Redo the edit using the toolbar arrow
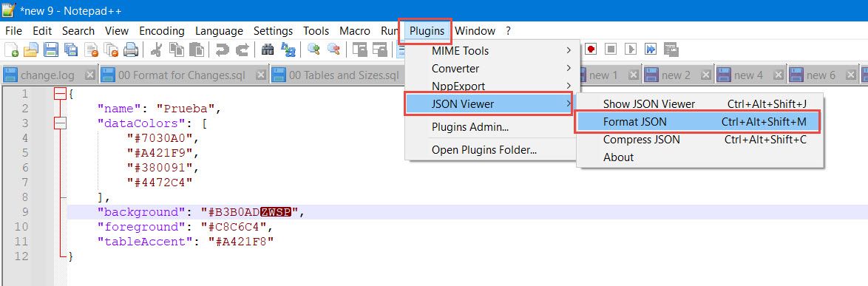Image resolution: width=868 pixels, height=286 pixels. point(242,50)
